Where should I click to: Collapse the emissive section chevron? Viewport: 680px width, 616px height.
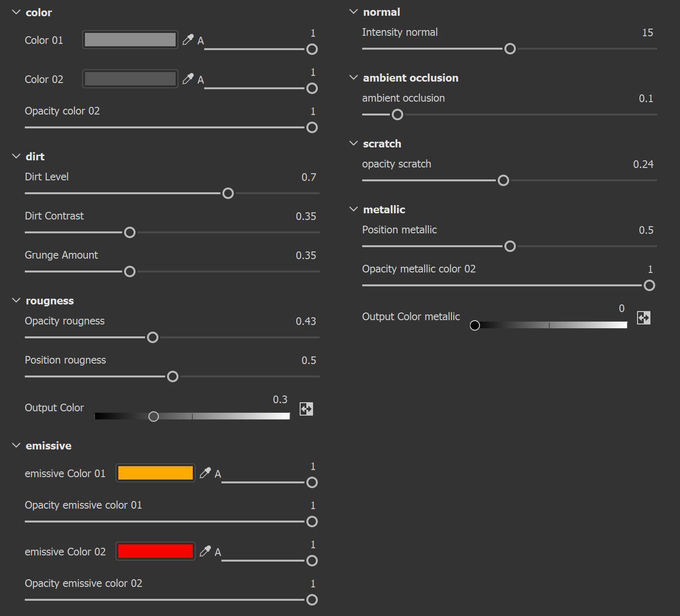[16, 446]
